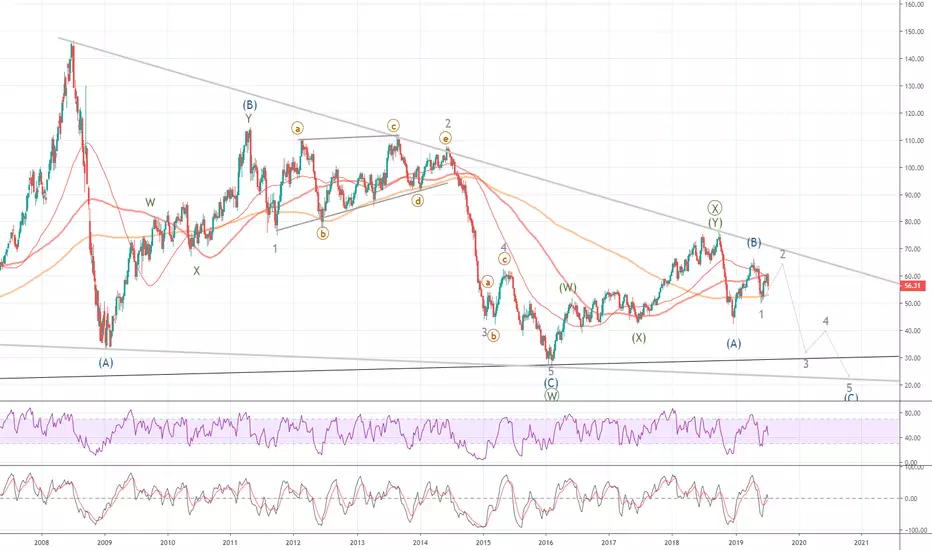932x550 pixels.
Task: Select the 120.00 price axis label
Action: pos(914,113)
